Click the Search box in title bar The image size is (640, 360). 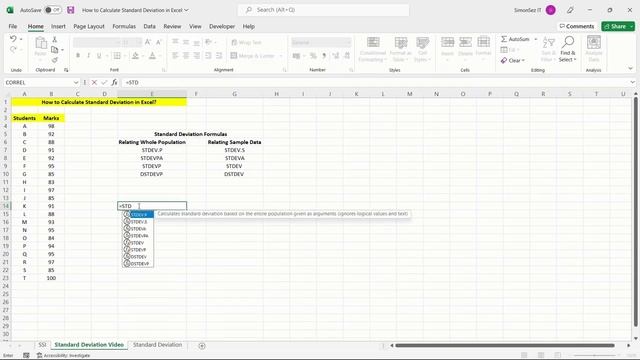point(323,10)
